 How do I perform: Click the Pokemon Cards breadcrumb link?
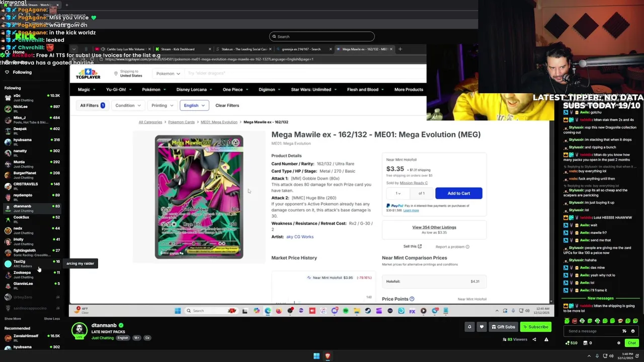click(x=181, y=122)
